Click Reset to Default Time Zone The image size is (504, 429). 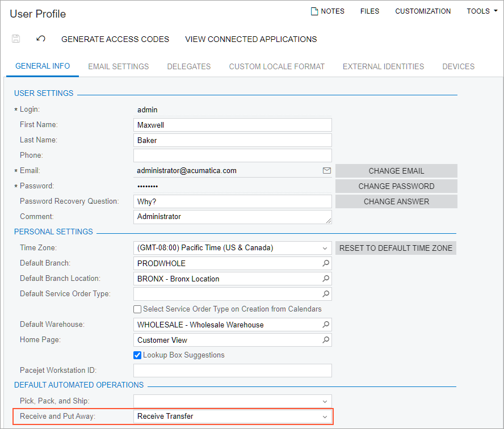tap(396, 248)
